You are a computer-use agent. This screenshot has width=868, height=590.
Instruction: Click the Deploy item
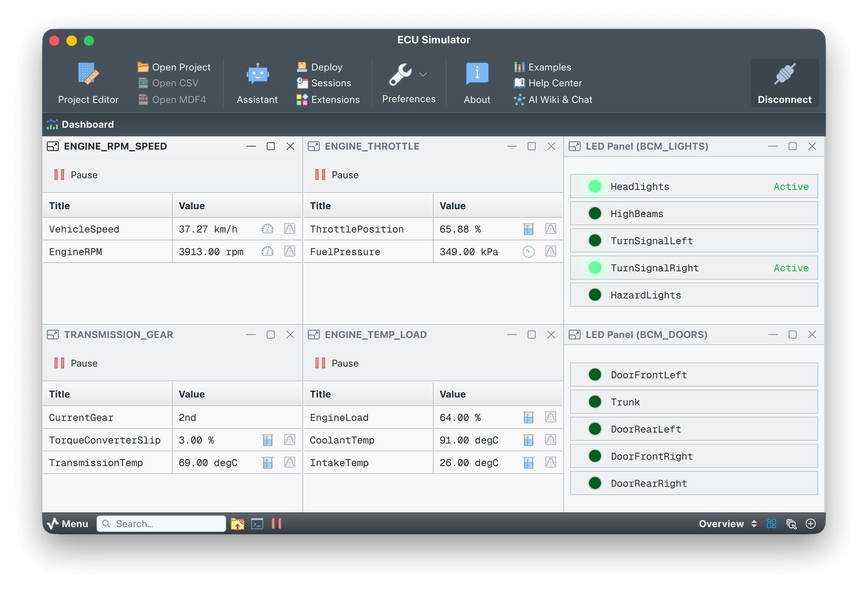pyautogui.click(x=320, y=67)
